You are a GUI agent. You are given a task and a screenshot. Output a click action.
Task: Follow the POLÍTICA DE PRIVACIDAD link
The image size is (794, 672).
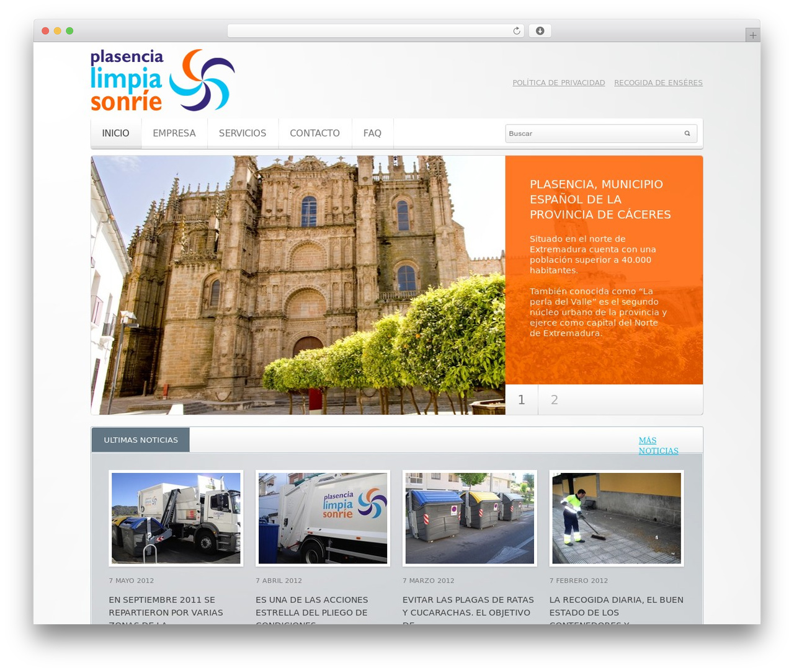click(x=558, y=82)
